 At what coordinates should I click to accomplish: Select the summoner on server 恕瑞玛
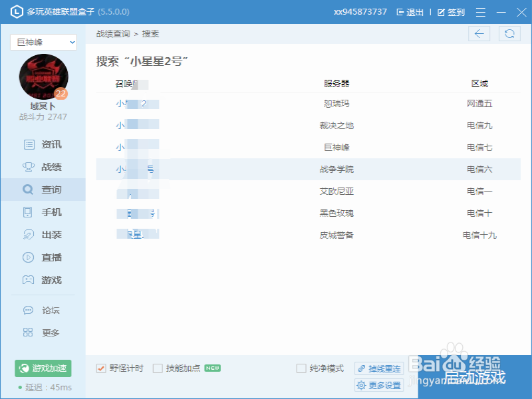138,104
